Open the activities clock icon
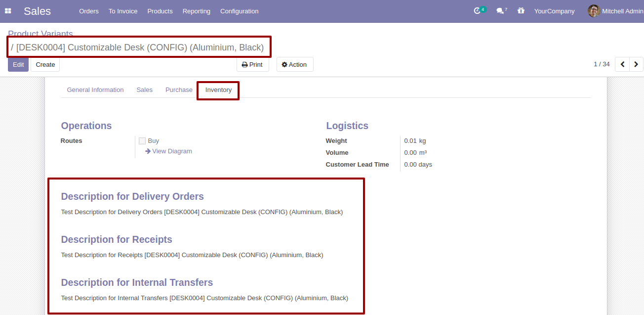Image resolution: width=644 pixels, height=315 pixels. (x=477, y=11)
